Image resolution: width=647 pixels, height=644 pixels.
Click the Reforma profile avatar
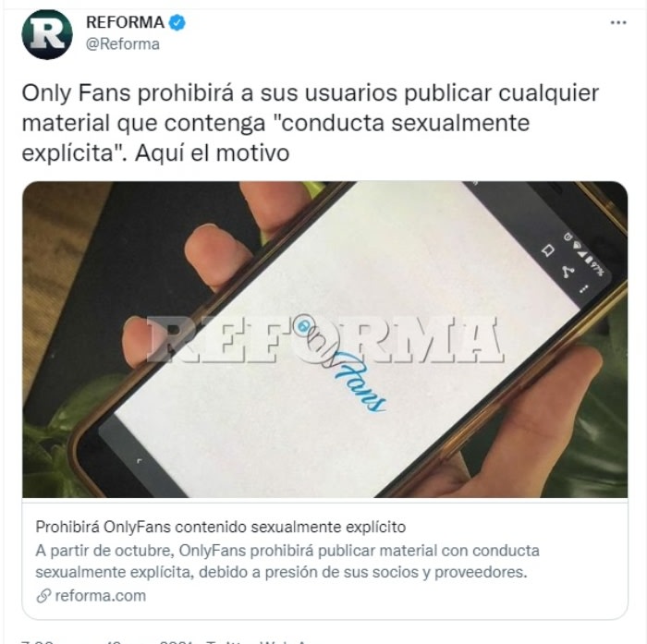(46, 35)
